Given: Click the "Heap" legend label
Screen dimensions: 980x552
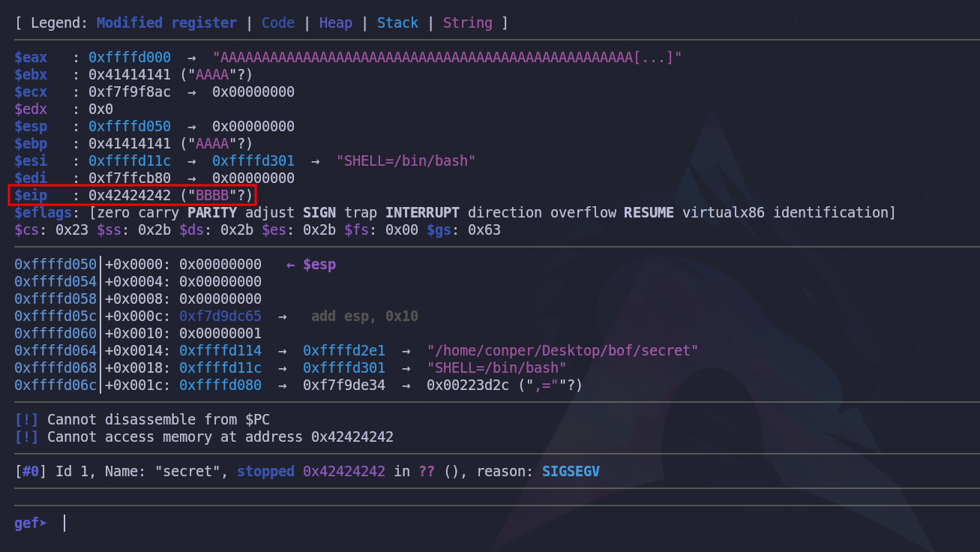Looking at the screenshot, I should pos(335,22).
